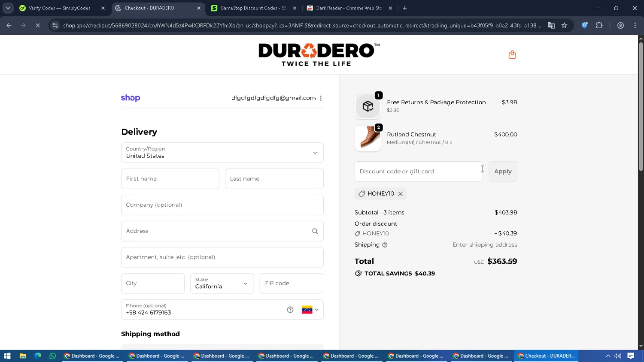Focus the First name field
The image size is (644, 362).
tap(170, 179)
